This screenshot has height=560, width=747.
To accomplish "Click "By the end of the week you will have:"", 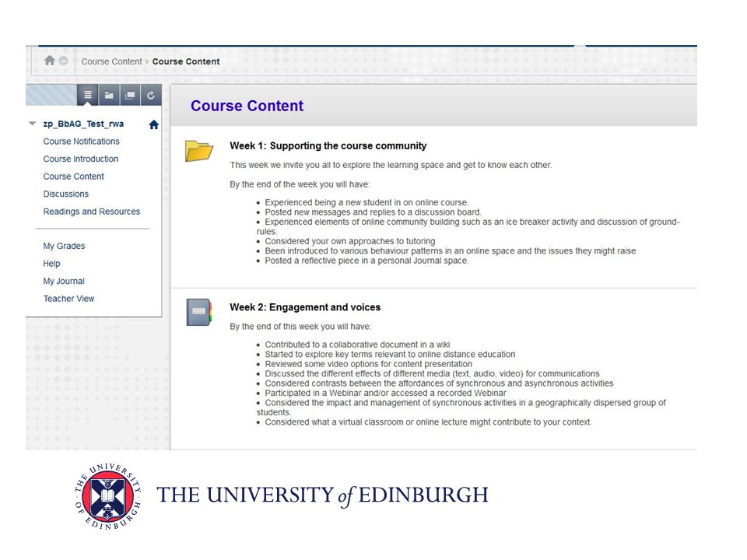I will coord(300,184).
